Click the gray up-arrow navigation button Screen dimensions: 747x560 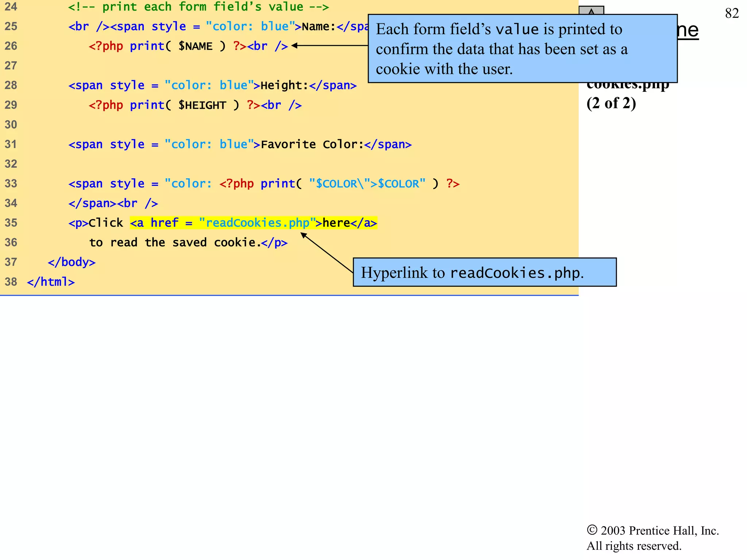(x=591, y=11)
